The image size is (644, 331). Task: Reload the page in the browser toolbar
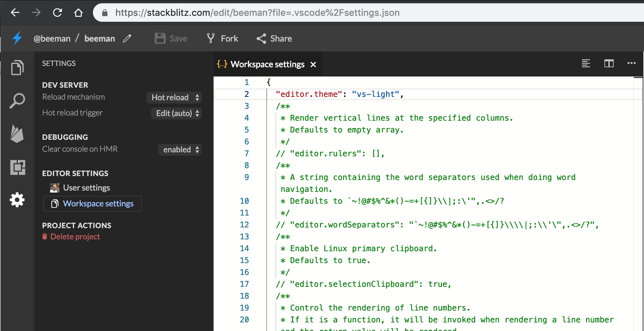pos(57,13)
